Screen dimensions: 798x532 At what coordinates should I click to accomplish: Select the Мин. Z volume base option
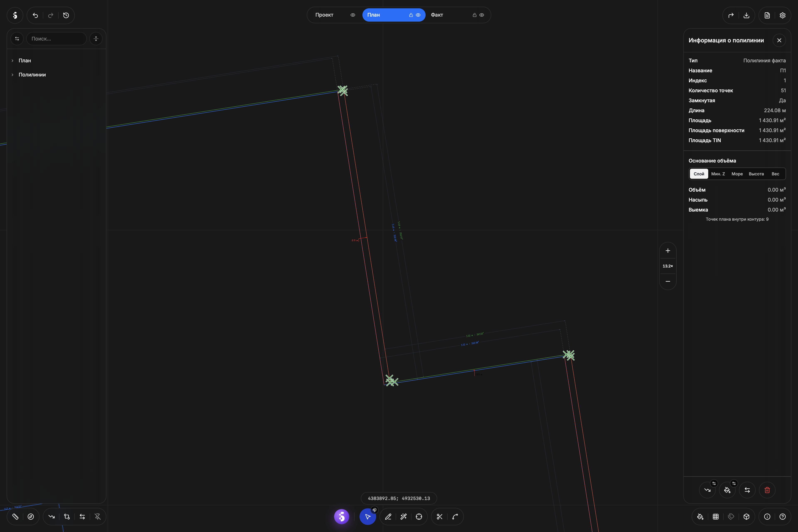pyautogui.click(x=718, y=174)
